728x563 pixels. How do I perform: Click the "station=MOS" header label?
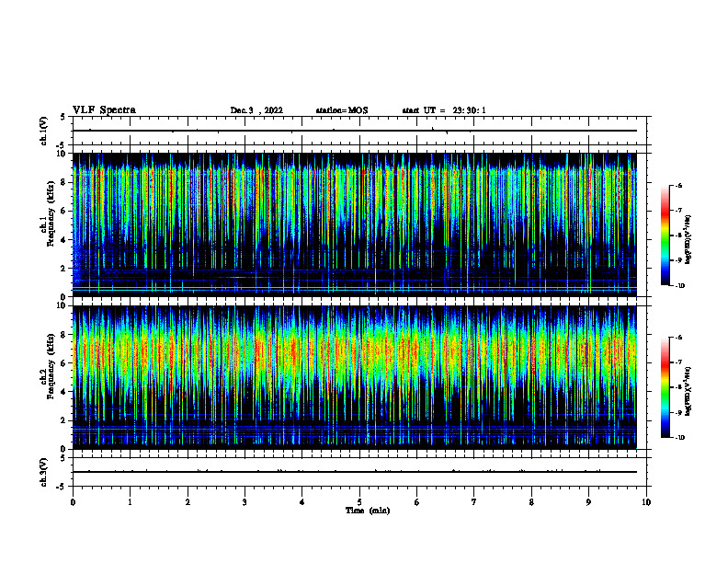[x=342, y=110]
